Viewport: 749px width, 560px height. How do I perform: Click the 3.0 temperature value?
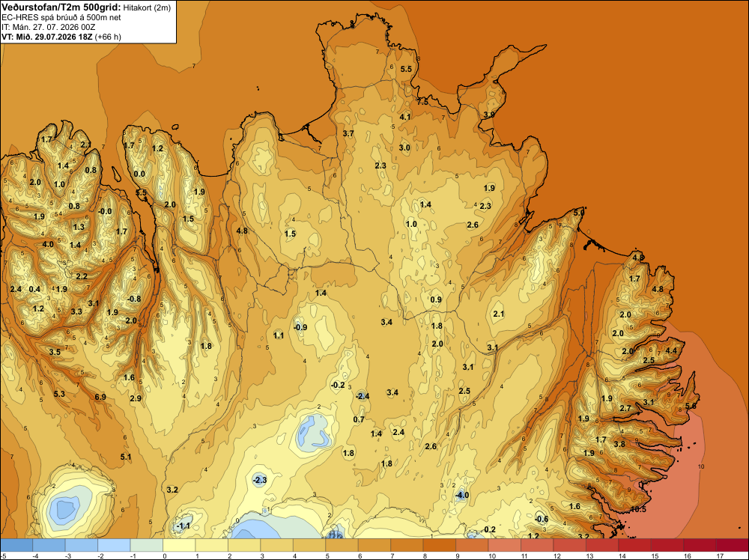point(404,147)
